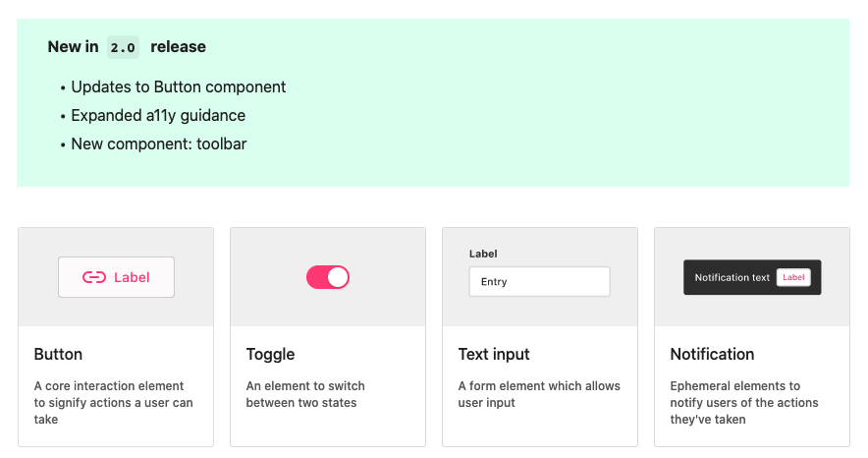Screen dimensions: 868x458
Task: Click the outlined Label button preview
Action: click(116, 277)
